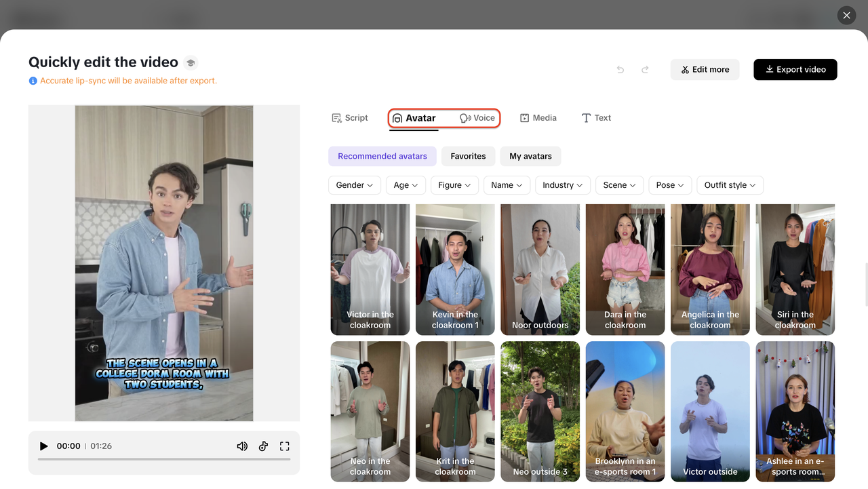Click the Quickly edit the video heading
This screenshot has width=868, height=489.
103,62
